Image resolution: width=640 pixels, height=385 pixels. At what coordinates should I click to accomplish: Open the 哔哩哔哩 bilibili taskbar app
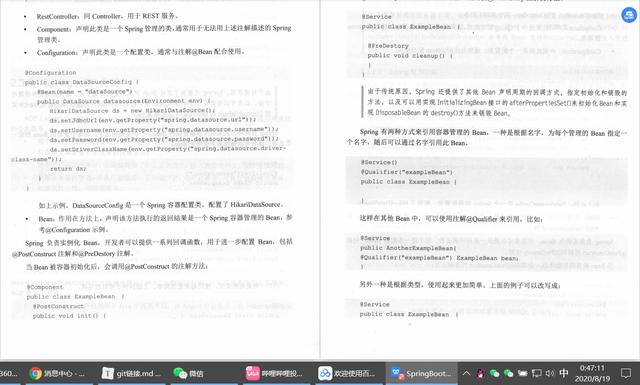pyautogui.click(x=274, y=373)
